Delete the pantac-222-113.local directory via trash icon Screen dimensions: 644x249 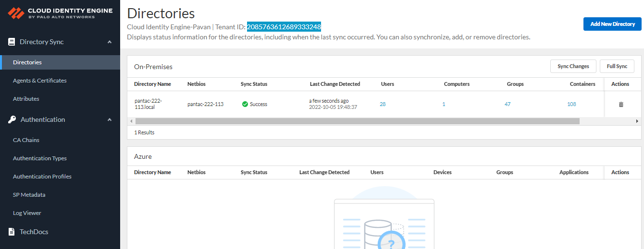621,104
